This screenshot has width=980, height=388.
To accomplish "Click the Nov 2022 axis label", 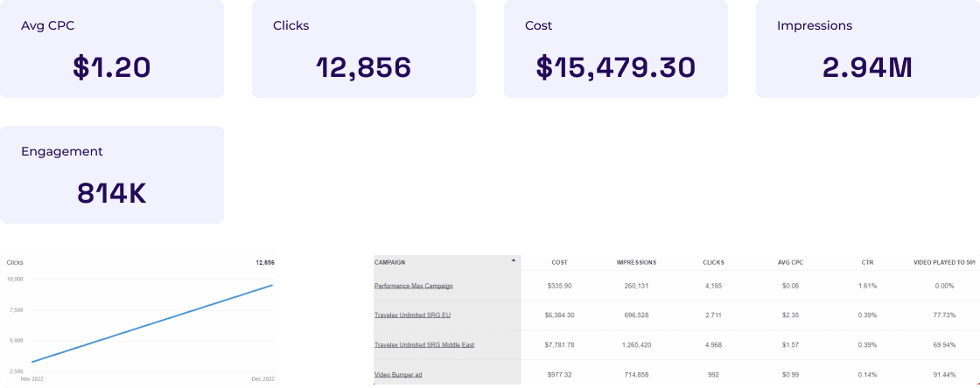I will coord(31,379).
